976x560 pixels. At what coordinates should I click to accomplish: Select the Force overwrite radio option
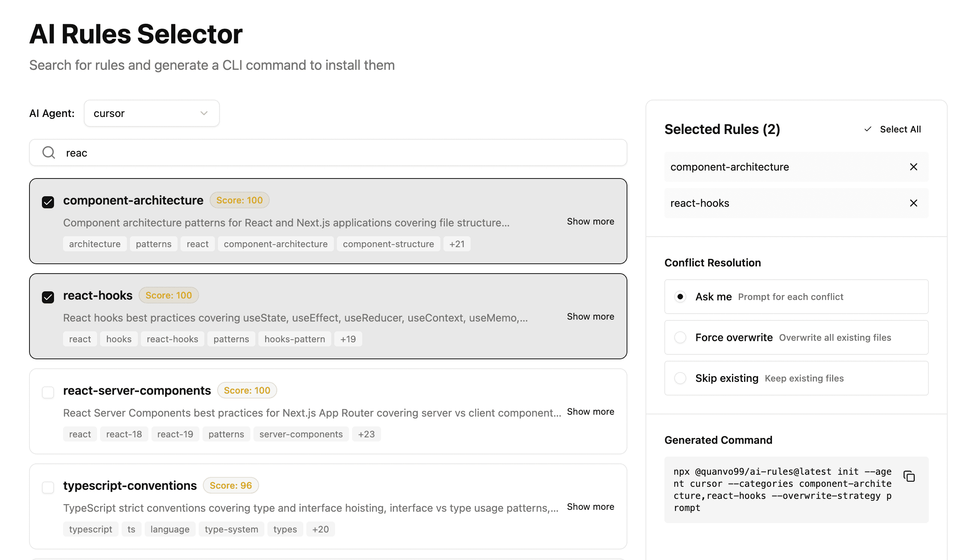(x=680, y=337)
